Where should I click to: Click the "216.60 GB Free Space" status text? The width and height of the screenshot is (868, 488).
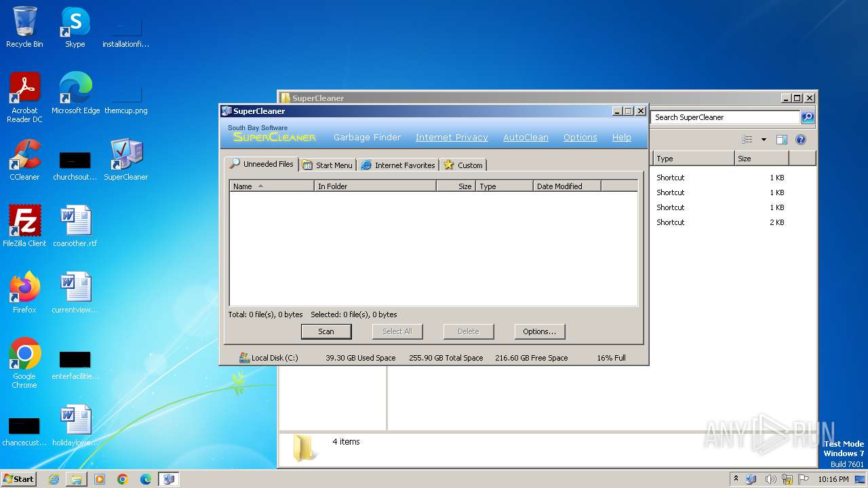pos(532,358)
